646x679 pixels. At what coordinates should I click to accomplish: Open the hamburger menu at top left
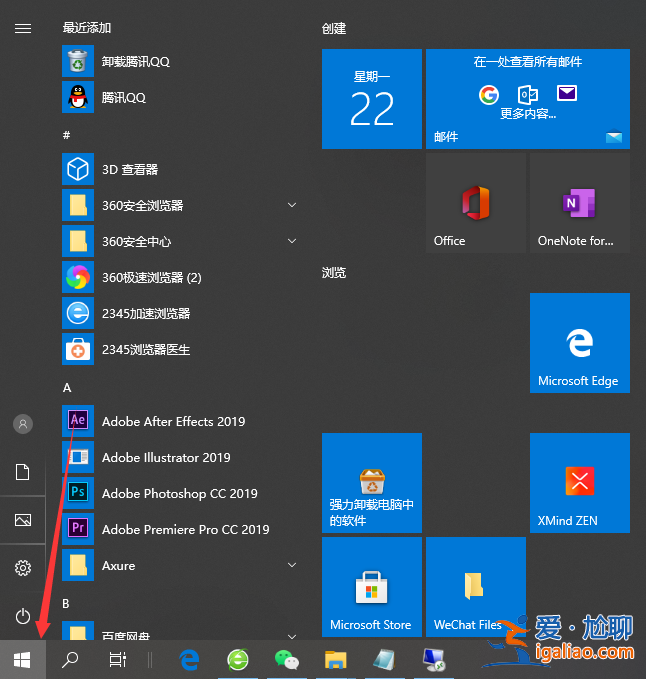(x=23, y=29)
